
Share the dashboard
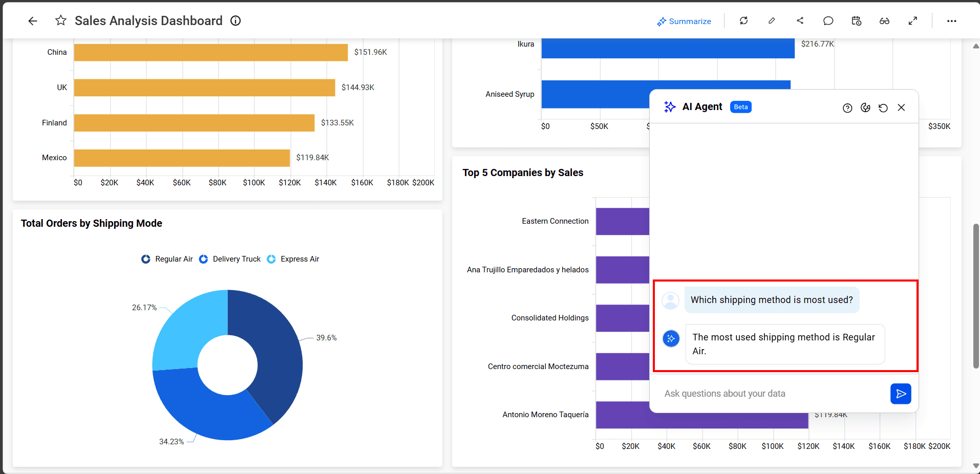tap(800, 21)
